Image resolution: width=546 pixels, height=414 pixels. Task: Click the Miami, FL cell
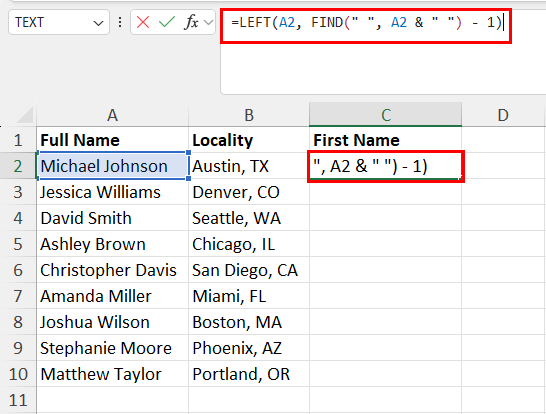coord(249,296)
